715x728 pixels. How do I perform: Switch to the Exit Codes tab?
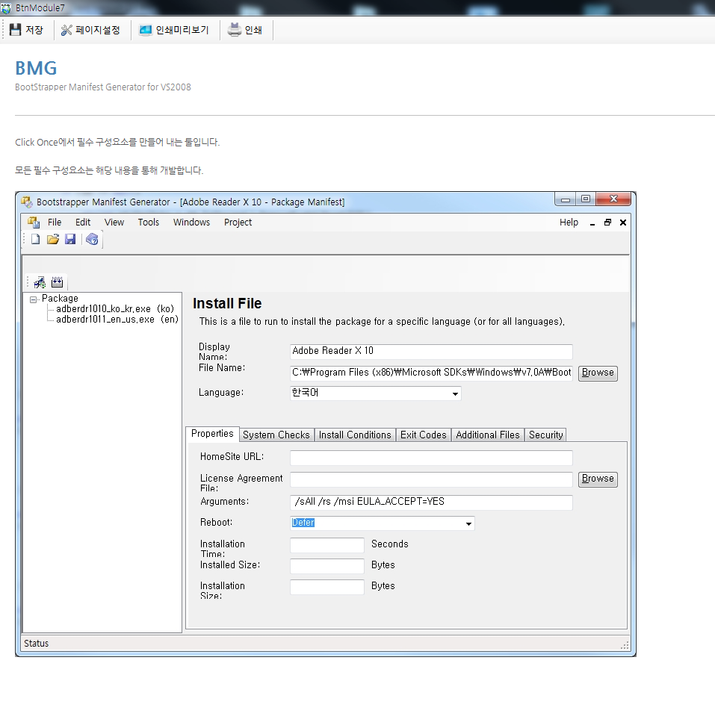(423, 435)
